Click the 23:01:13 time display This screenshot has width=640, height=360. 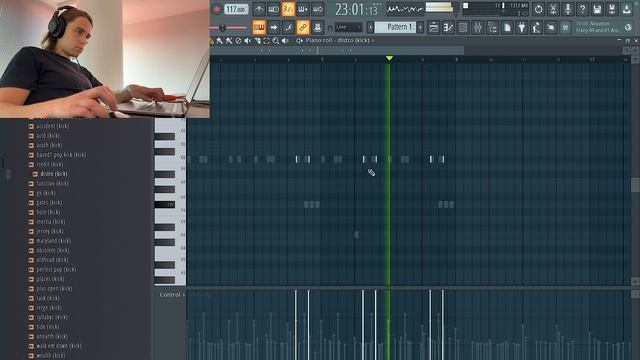point(356,9)
